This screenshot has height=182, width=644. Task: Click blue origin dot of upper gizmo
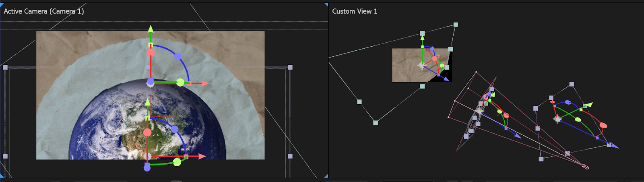click(151, 82)
